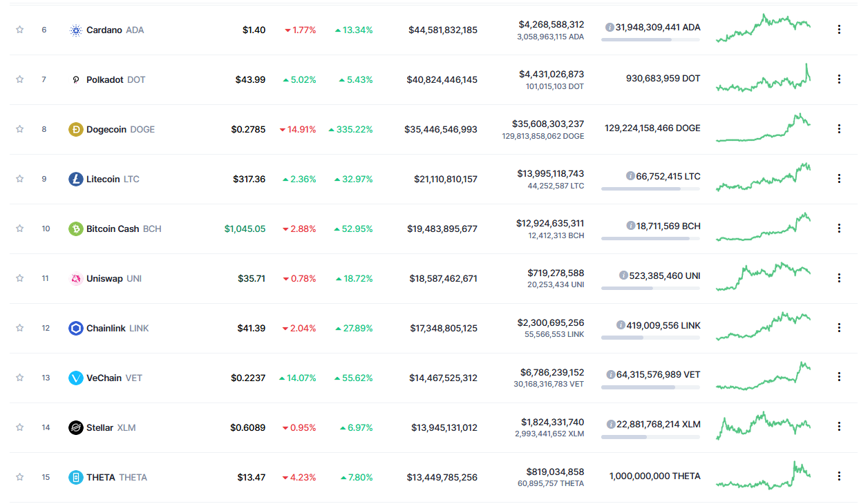Open the Bitcoin Cash row options menu
The height and width of the screenshot is (504, 859).
point(839,229)
